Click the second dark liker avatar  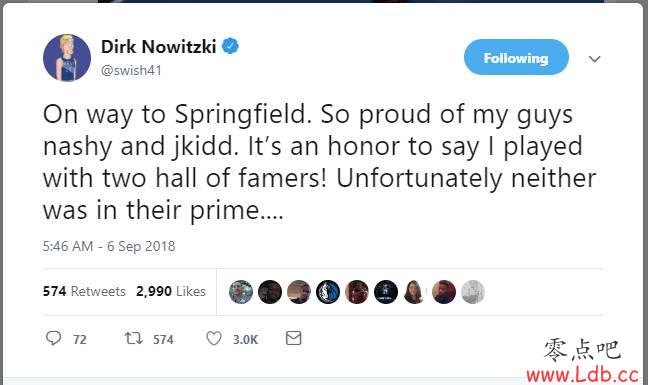[270, 292]
